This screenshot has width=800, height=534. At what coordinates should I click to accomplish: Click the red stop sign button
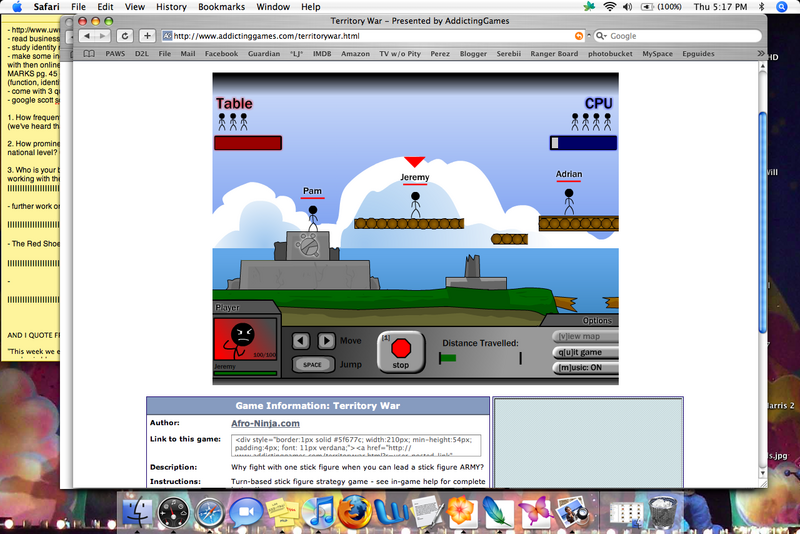coord(401,352)
